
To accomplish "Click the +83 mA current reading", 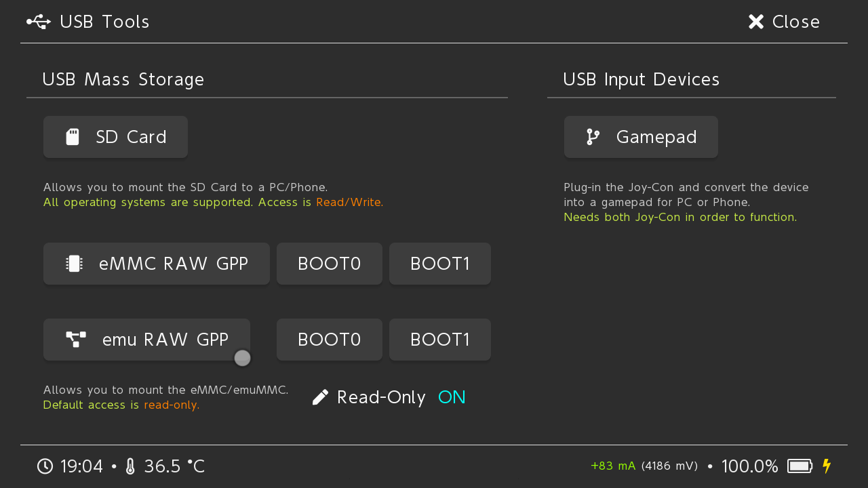I will click(x=613, y=466).
